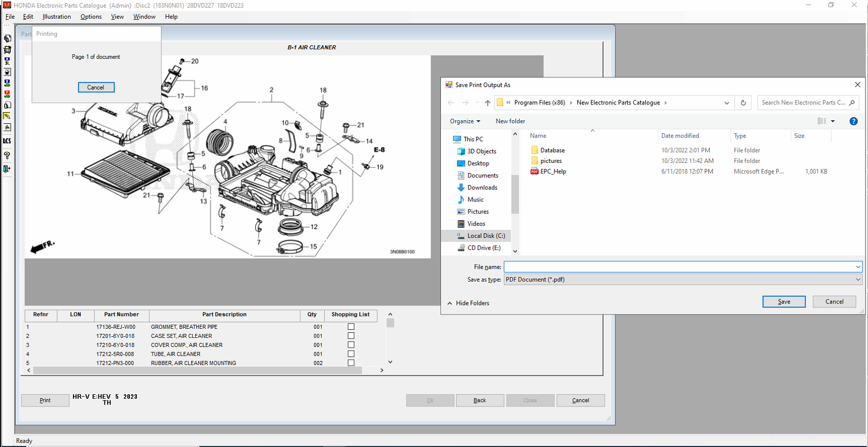Click the parts list horizontal scrollbar
The width and height of the screenshot is (868, 447).
point(198,370)
